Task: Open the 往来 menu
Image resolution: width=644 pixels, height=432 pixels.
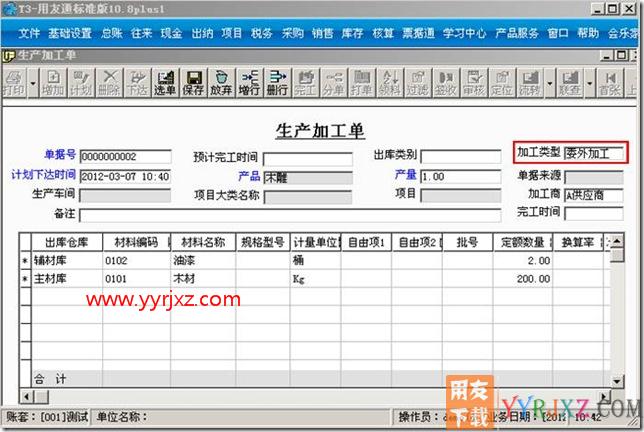Action: pos(142,33)
